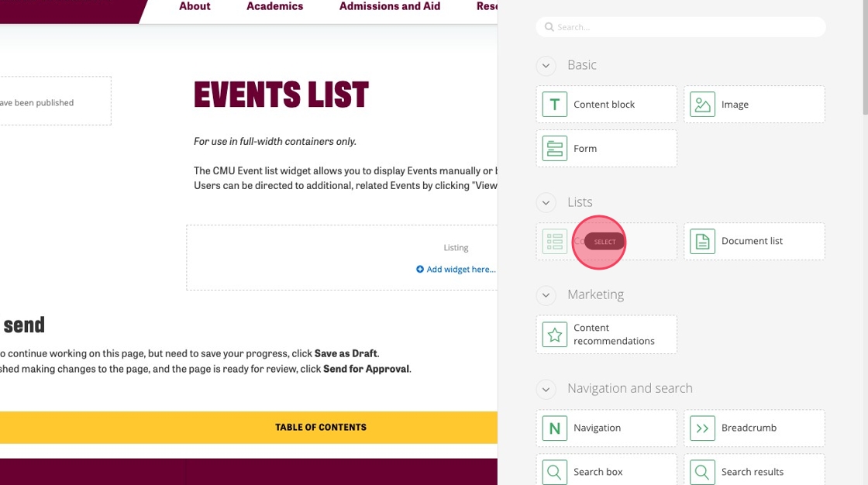The height and width of the screenshot is (485, 868).
Task: Open the Academics menu
Action: 275,6
